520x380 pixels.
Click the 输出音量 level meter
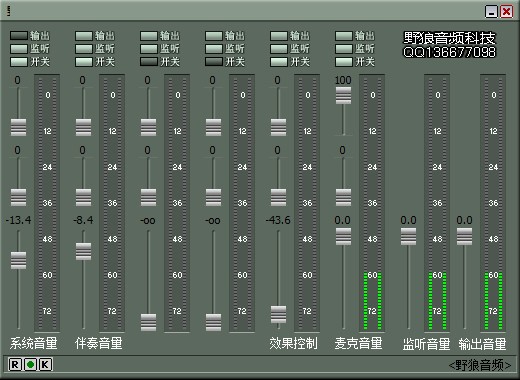pos(493,203)
